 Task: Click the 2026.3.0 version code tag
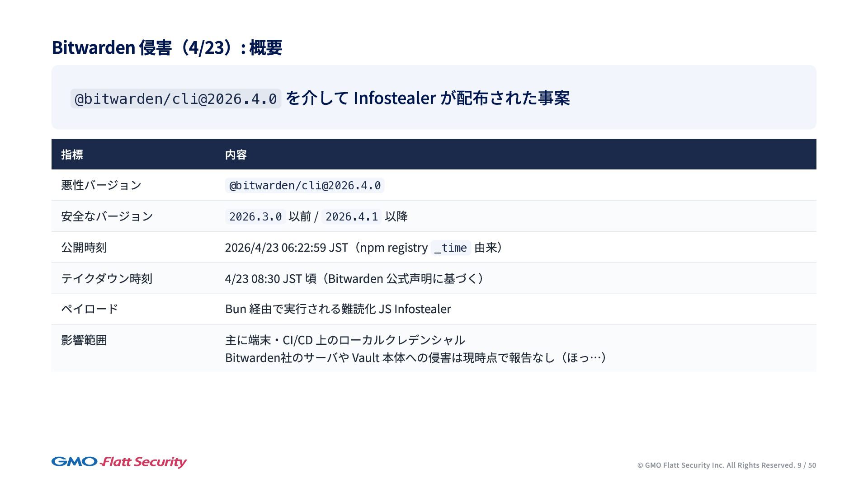pos(255,216)
